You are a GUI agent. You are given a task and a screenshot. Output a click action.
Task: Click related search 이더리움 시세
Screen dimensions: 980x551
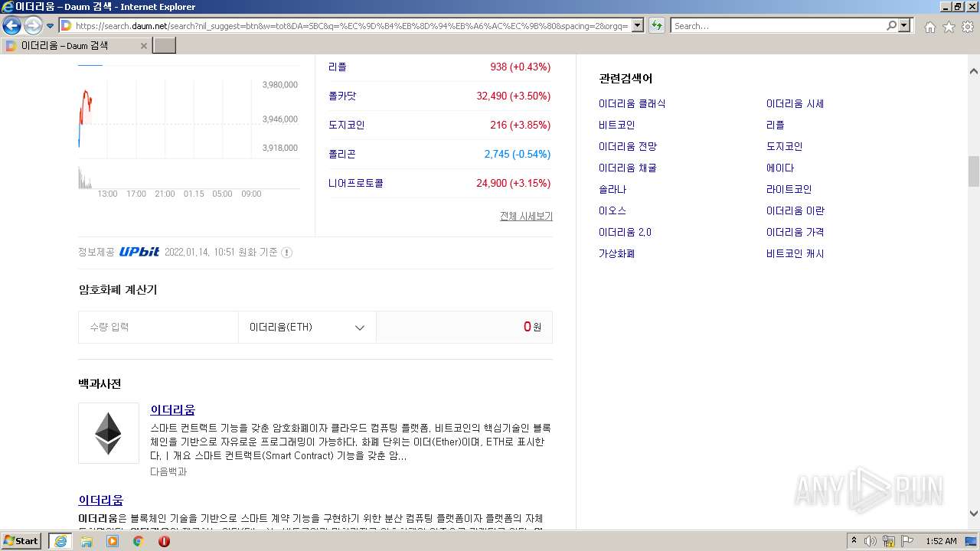[x=795, y=103]
